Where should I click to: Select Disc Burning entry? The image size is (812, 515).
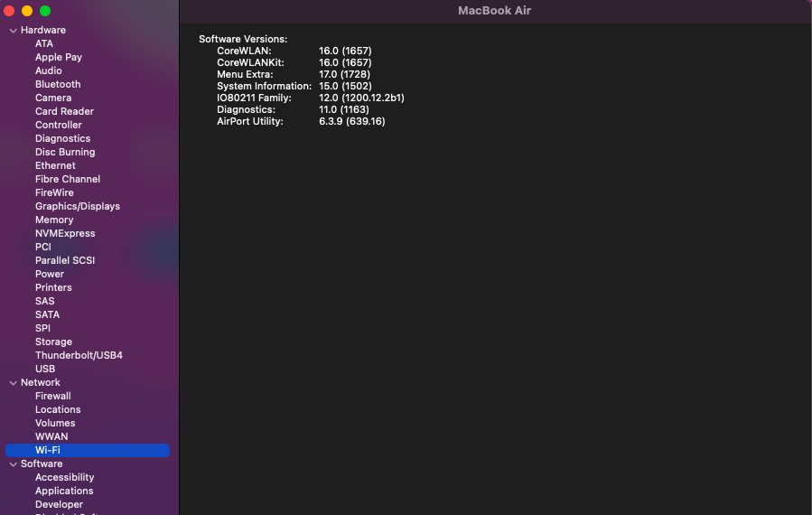click(65, 152)
